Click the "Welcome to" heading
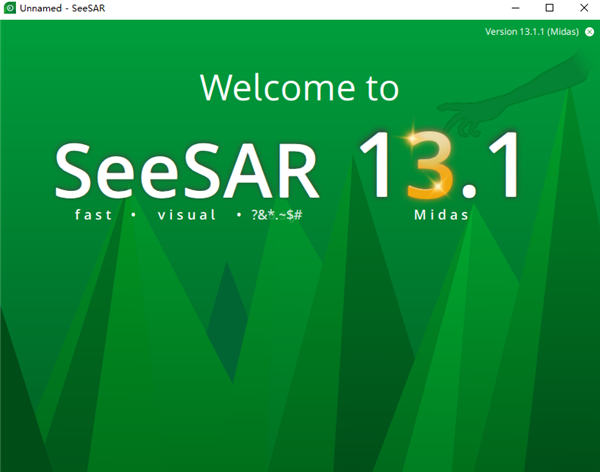The height and width of the screenshot is (472, 600). click(299, 86)
